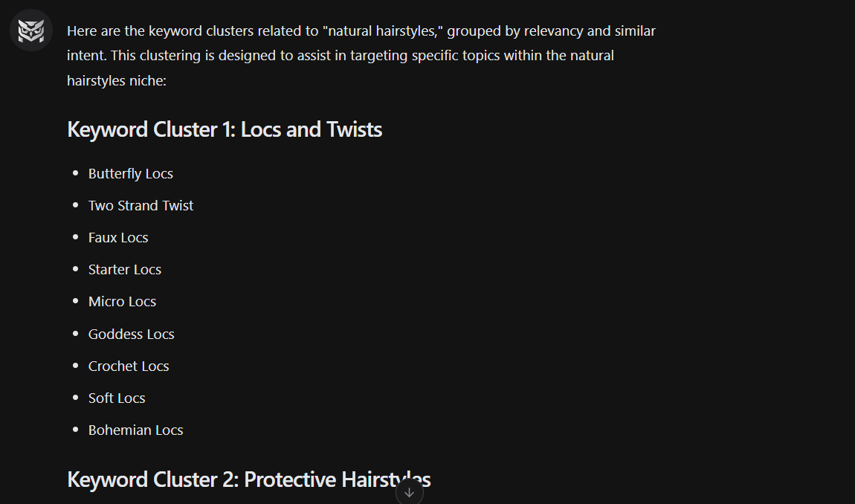Click the bullet marker beside Soft Locs
This screenshot has width=855, height=504.
75,398
